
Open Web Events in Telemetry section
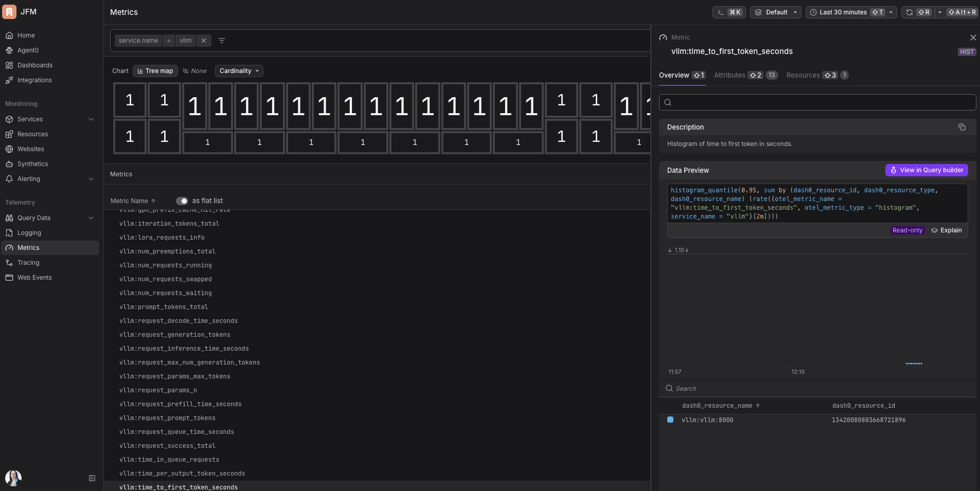(34, 278)
